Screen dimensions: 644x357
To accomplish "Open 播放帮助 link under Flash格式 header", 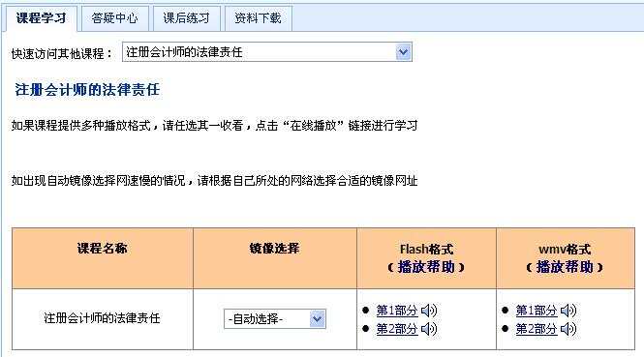I will (x=426, y=267).
